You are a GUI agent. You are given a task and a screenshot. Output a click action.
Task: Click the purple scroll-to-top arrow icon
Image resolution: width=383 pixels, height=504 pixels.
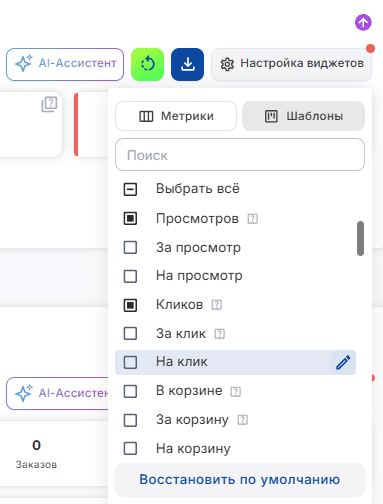click(x=363, y=22)
